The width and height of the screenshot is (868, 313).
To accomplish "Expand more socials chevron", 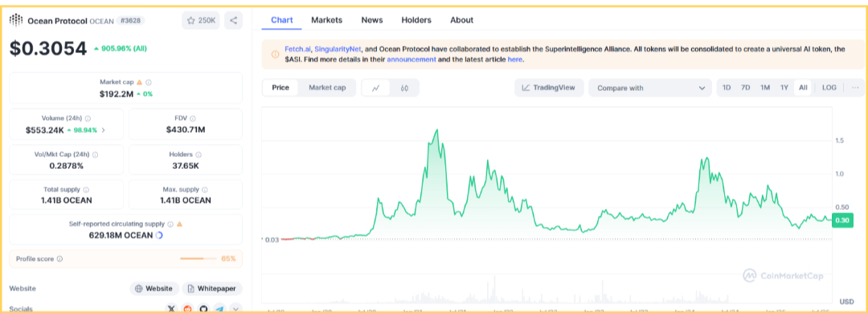I will click(236, 309).
